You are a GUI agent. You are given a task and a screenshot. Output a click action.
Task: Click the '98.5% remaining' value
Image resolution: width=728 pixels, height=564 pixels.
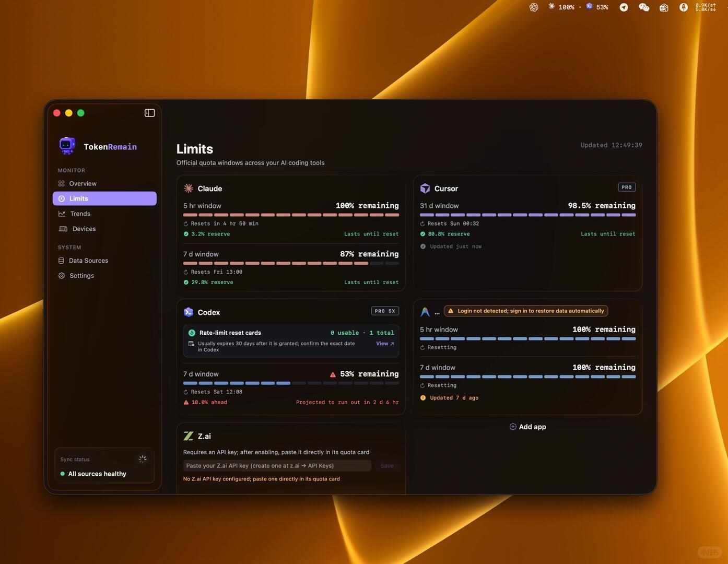pos(602,206)
